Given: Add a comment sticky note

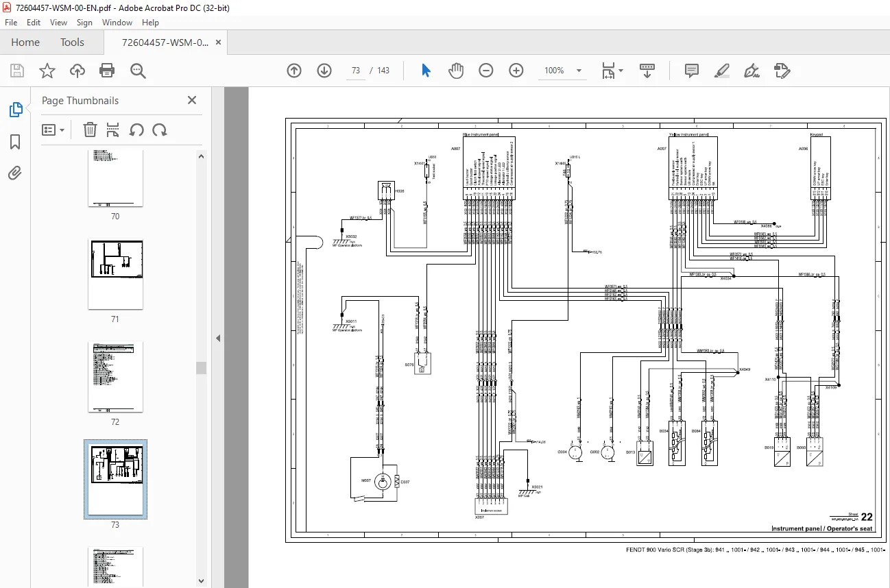Looking at the screenshot, I should point(691,71).
